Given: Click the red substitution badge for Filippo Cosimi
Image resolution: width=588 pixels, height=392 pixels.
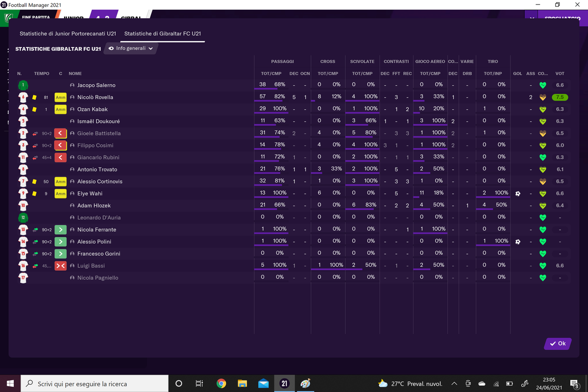Looking at the screenshot, I should (x=60, y=145).
